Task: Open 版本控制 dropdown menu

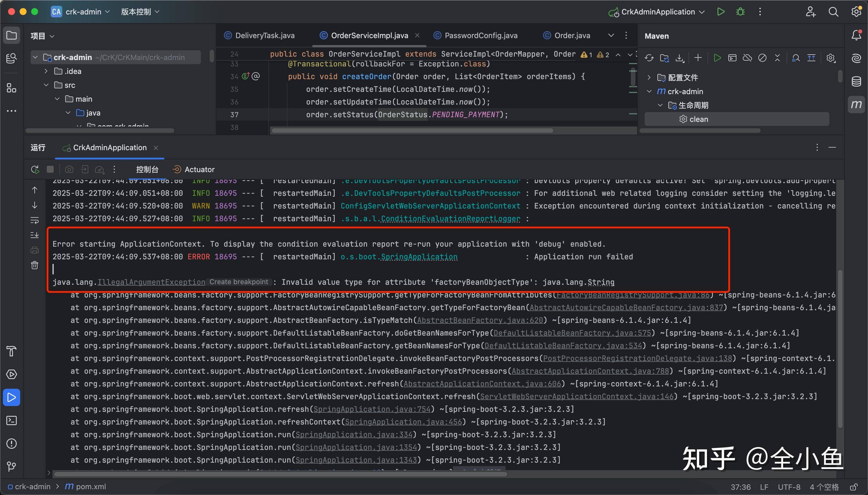Action: 140,12
